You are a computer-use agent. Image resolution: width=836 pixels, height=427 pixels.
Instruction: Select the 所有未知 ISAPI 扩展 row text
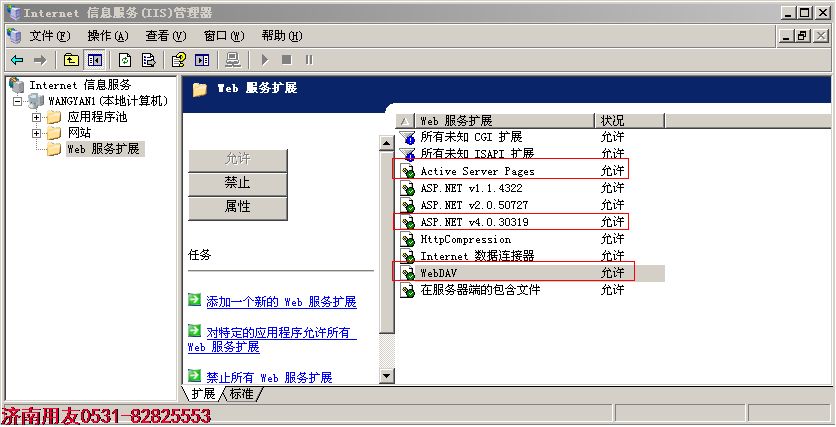click(477, 154)
